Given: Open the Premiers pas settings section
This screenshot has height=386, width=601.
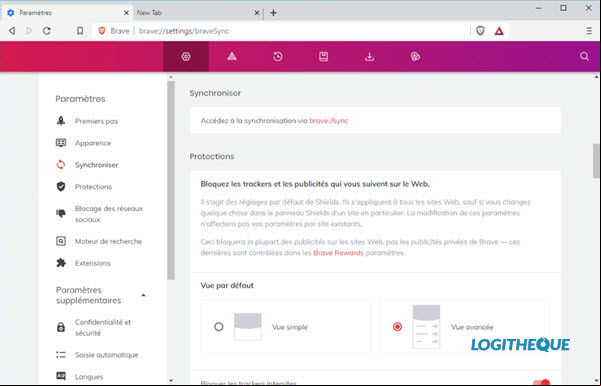Looking at the screenshot, I should [x=97, y=121].
